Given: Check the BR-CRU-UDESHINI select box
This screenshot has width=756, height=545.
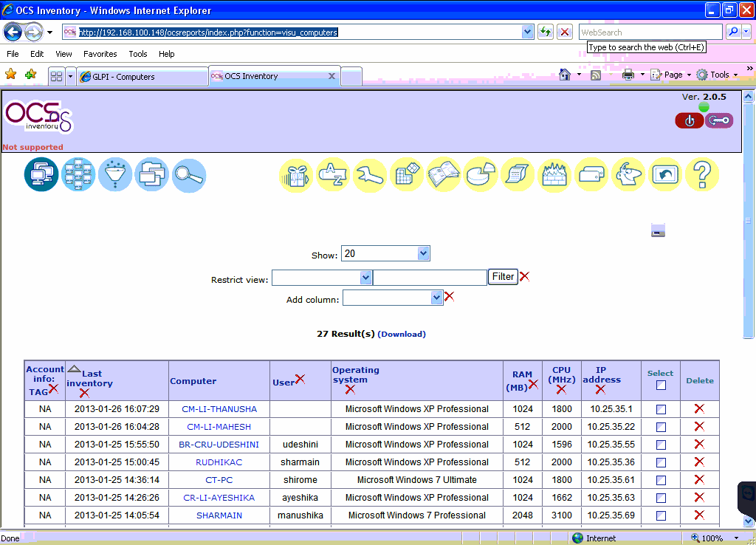Looking at the screenshot, I should (x=661, y=445).
